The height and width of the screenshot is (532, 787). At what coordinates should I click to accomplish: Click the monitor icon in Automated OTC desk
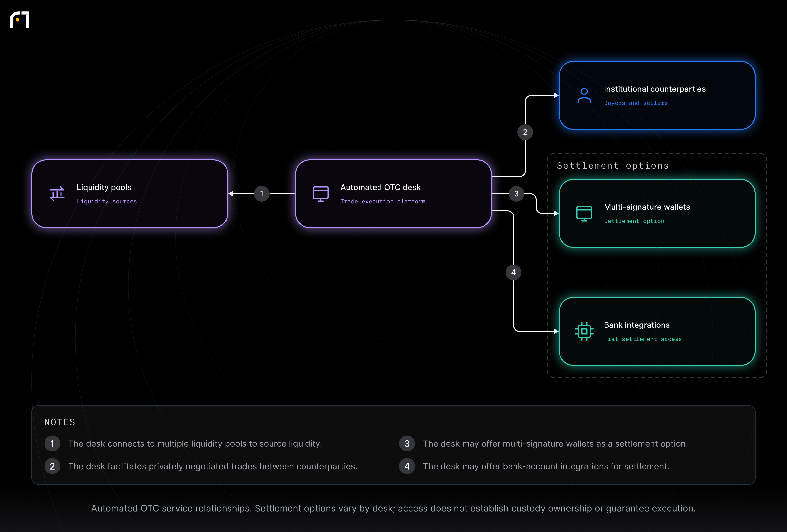[320, 194]
